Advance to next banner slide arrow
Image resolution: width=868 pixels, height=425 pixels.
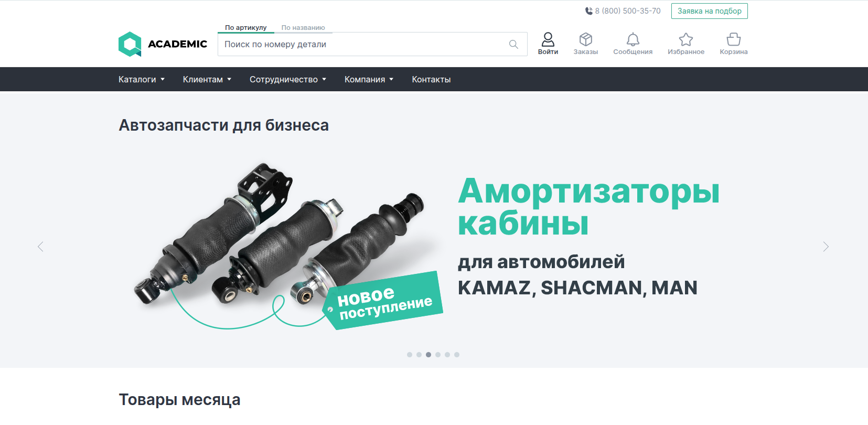826,247
